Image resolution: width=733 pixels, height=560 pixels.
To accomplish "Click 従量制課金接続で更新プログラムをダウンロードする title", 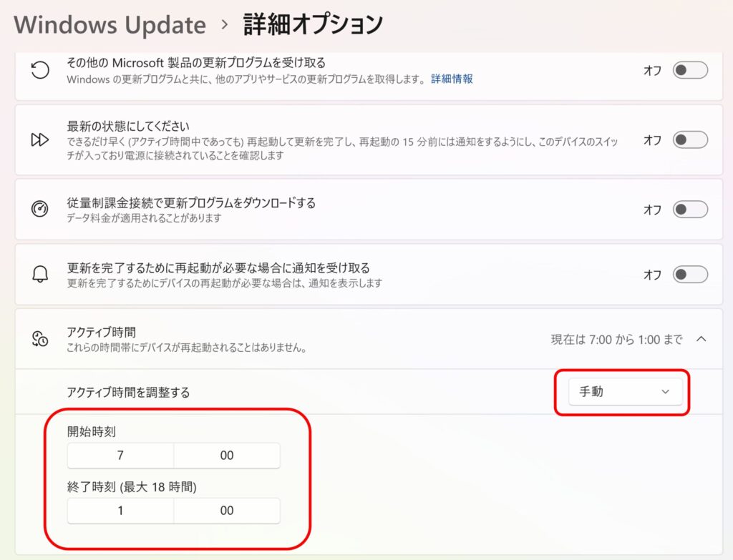I will coord(191,202).
